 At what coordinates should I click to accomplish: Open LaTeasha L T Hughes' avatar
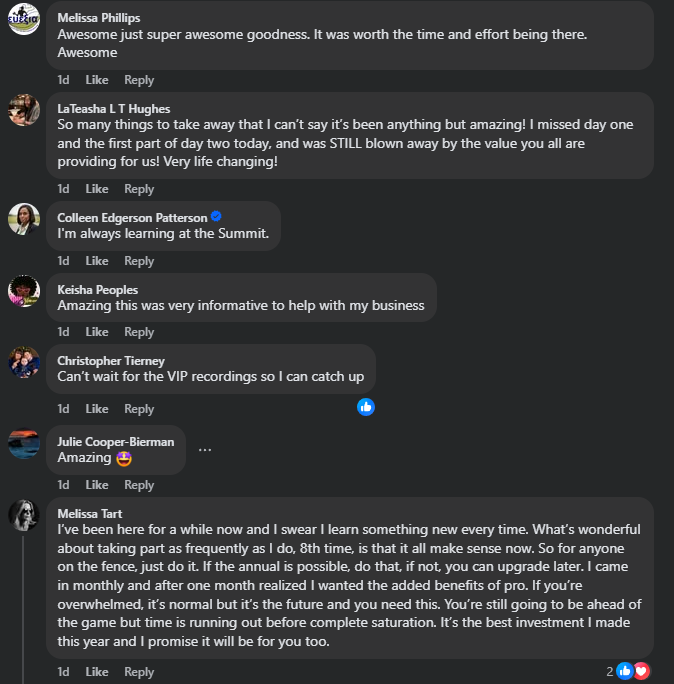coord(24,110)
